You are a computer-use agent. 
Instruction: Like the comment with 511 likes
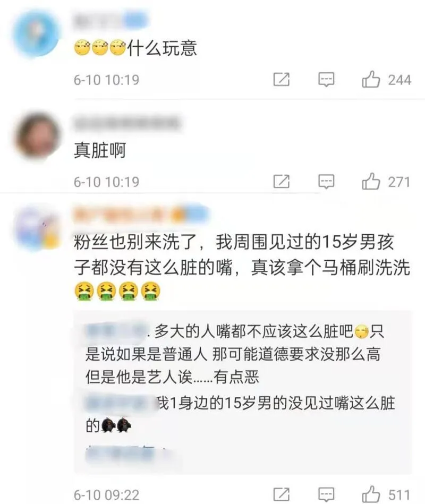click(371, 494)
